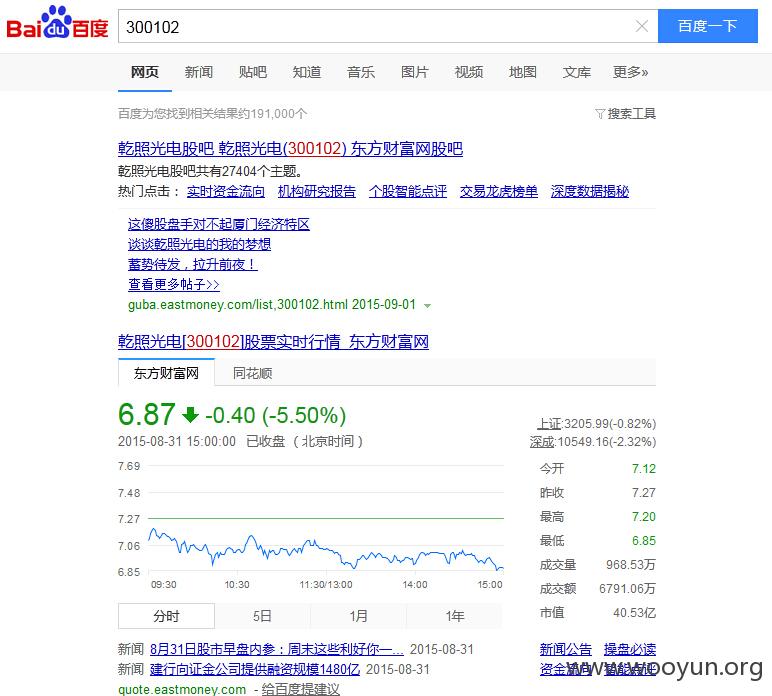The width and height of the screenshot is (772, 696).
Task: Expand dropdown arrow beside guba.eastmoney.com URL
Action: point(427,306)
